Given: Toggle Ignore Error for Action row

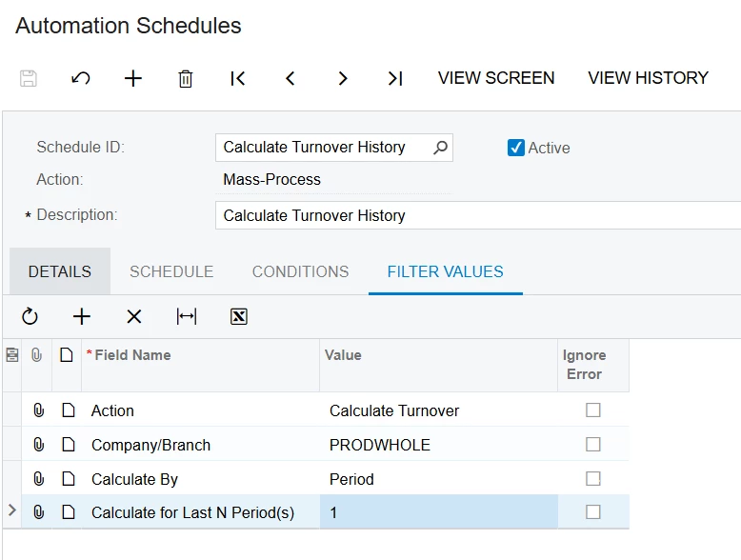Looking at the screenshot, I should 593,410.
